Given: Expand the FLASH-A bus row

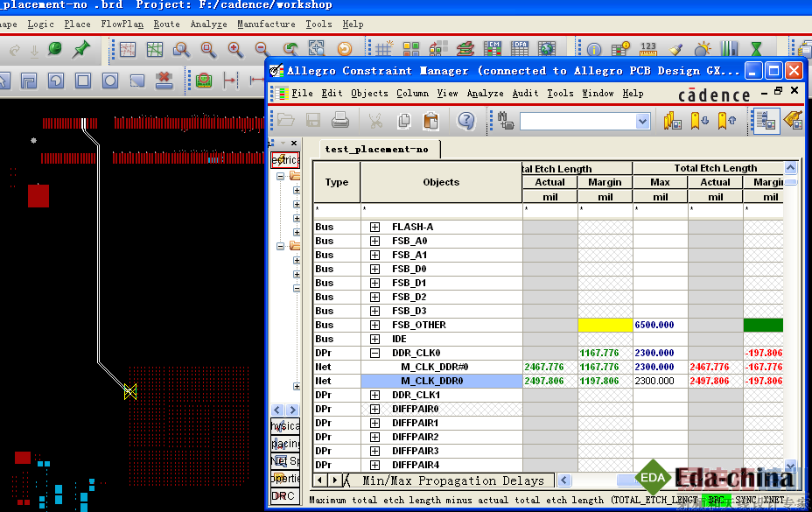Looking at the screenshot, I should pos(374,228).
